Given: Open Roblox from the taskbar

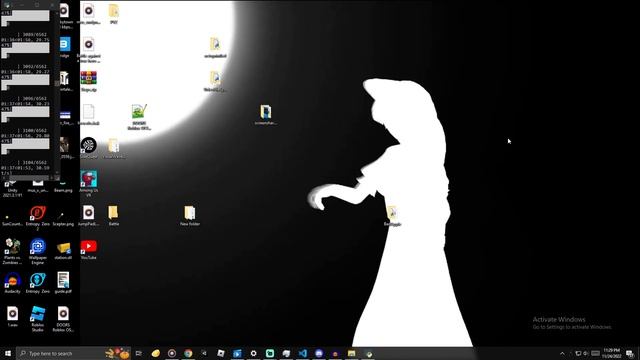Looking at the screenshot, I should coord(220,353).
